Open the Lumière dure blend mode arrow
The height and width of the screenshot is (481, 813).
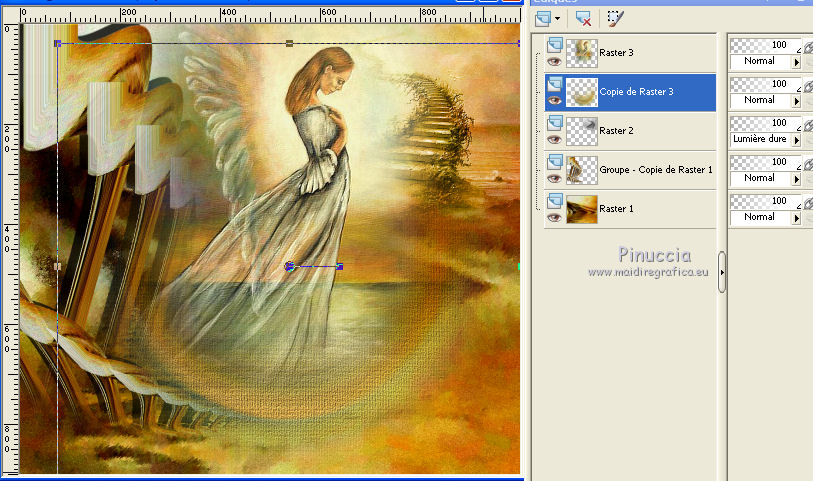click(796, 139)
